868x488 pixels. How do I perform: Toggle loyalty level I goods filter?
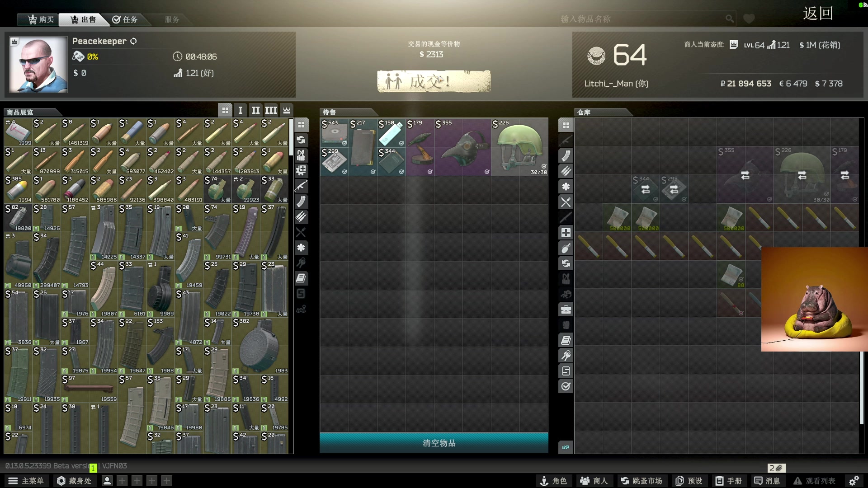click(241, 110)
